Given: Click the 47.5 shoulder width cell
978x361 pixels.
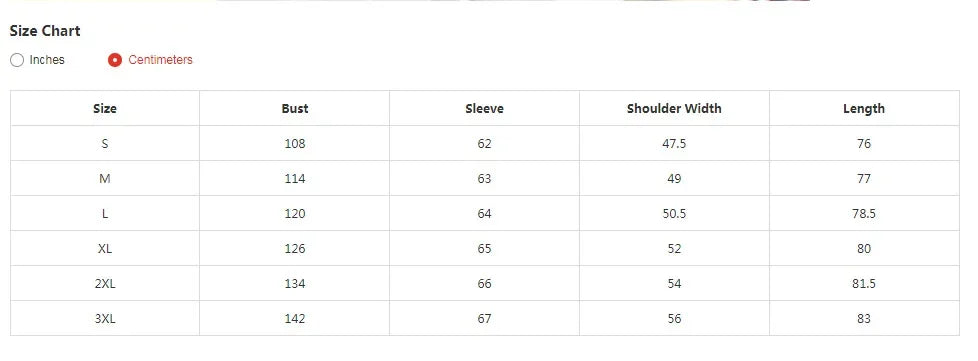Looking at the screenshot, I should point(674,143).
